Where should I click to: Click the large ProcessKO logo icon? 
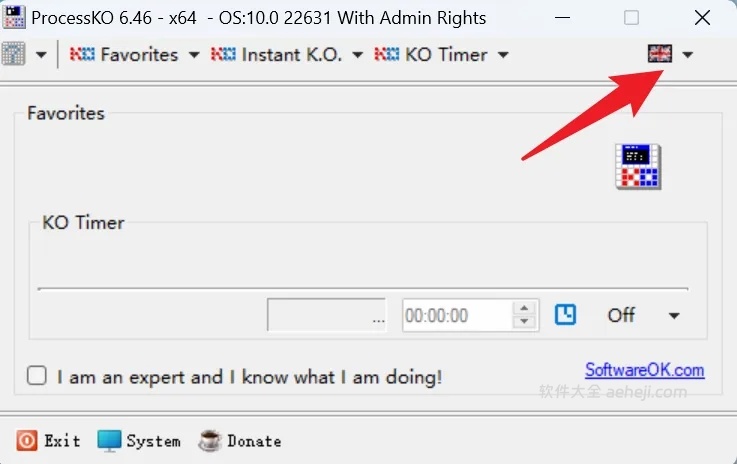tap(638, 166)
